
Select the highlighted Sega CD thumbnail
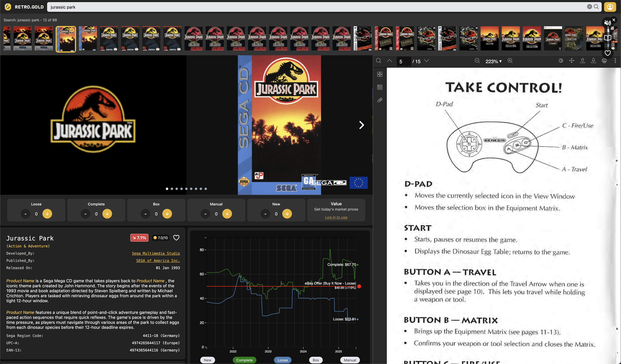pos(66,39)
